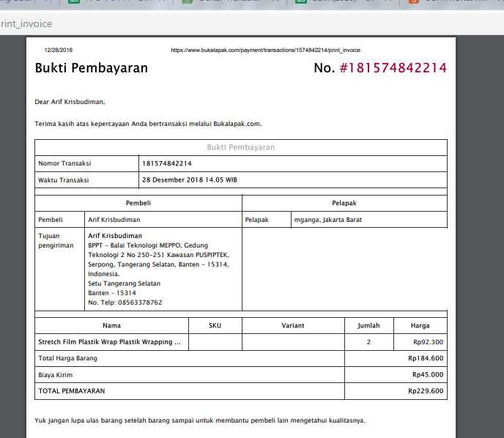Screen dimensions: 504x438
Task: Click the large Bukti Pembayaran page heading
Action: (x=92, y=68)
